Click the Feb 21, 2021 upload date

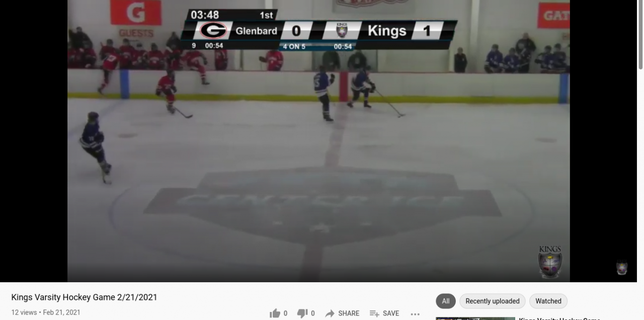(61, 312)
